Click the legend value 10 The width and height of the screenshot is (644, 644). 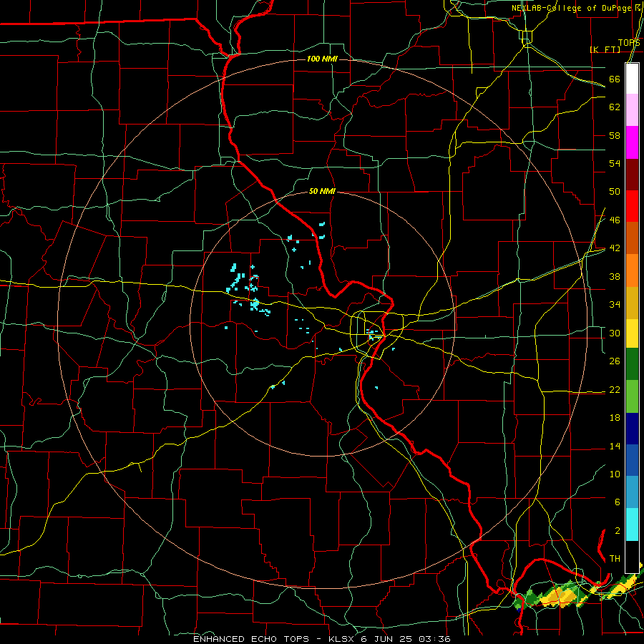615,474
